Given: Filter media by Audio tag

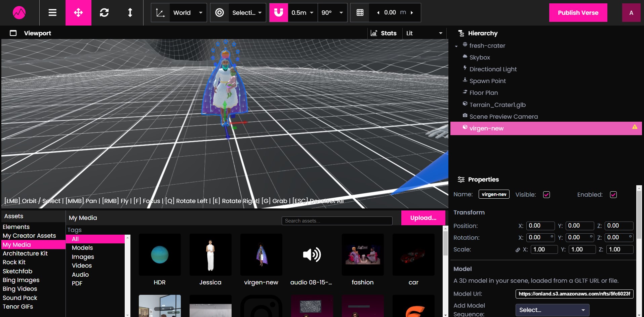Looking at the screenshot, I should click(x=80, y=275).
